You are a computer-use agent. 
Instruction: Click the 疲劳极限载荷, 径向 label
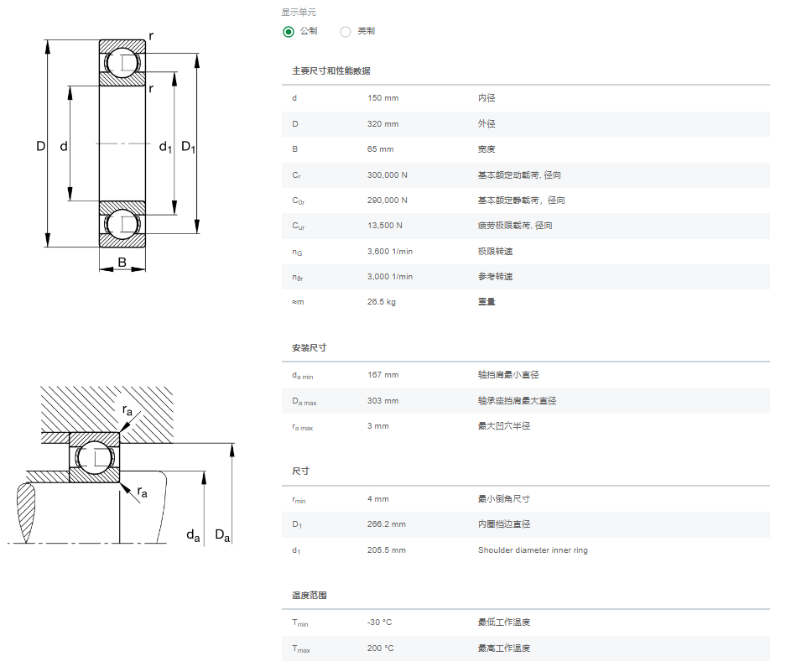coord(515,226)
